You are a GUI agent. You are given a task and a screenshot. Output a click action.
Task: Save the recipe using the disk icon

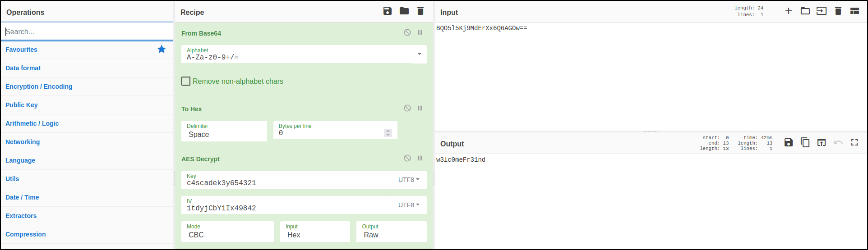[388, 11]
